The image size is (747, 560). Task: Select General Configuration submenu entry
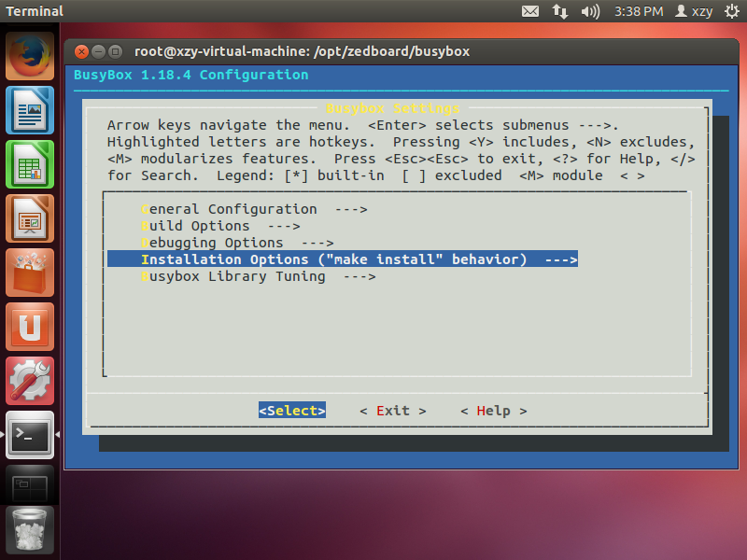pos(254,209)
